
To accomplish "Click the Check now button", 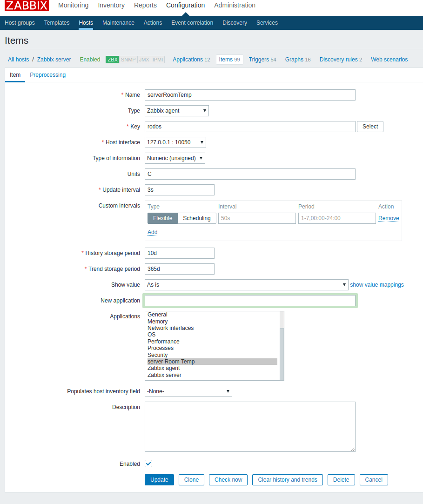I will (228, 480).
